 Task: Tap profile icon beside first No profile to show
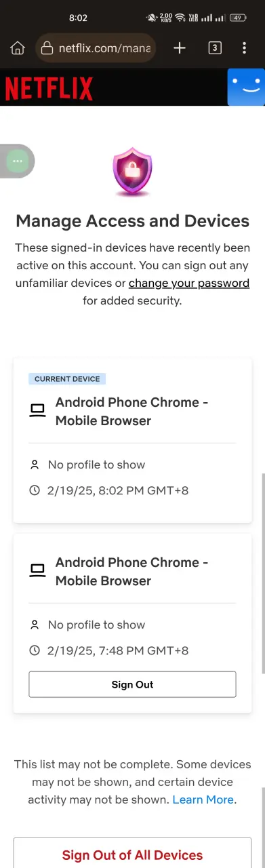coord(35,465)
